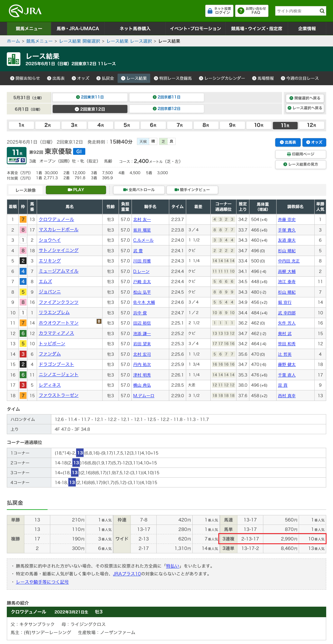333x644 pixels.
Task: Open the ネット馬券購入 menu
Action: pos(135,29)
